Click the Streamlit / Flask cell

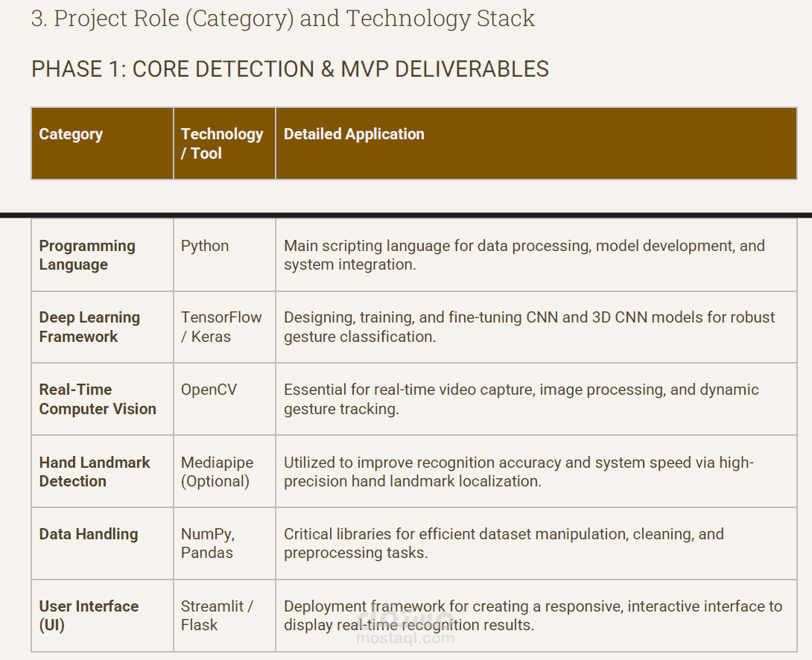tap(217, 615)
